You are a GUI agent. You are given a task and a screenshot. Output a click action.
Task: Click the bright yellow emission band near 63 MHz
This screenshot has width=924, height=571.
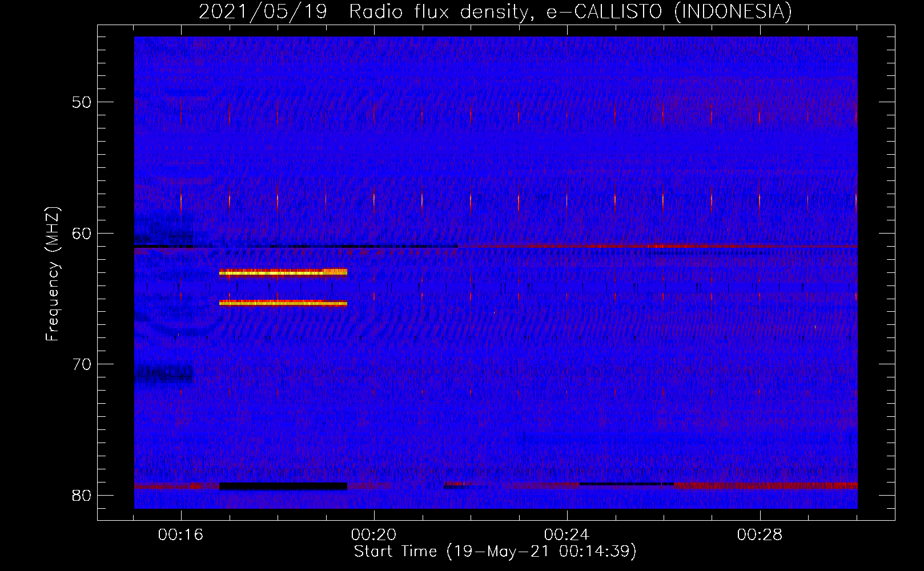coord(283,272)
